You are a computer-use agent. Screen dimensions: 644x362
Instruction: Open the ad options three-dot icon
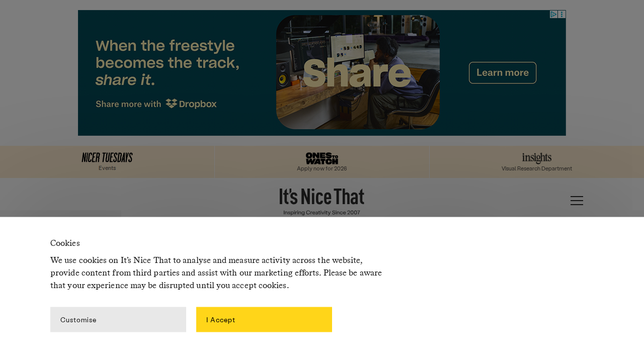[x=561, y=15]
